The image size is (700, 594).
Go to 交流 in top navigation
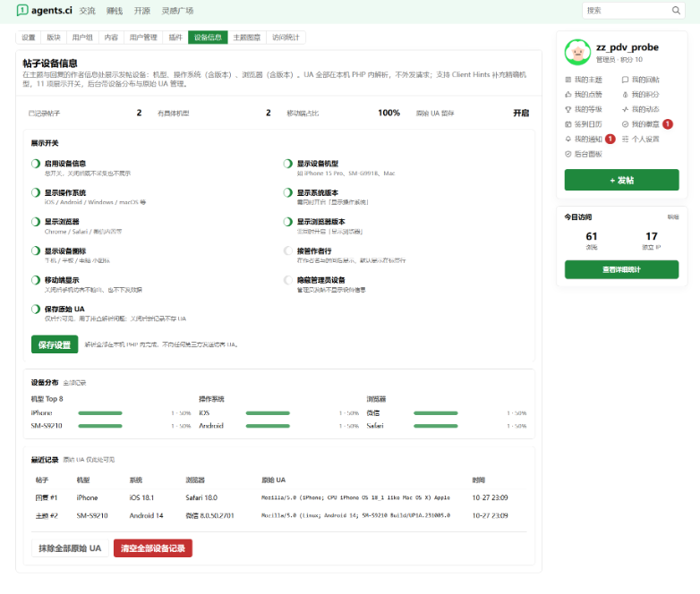(x=88, y=11)
